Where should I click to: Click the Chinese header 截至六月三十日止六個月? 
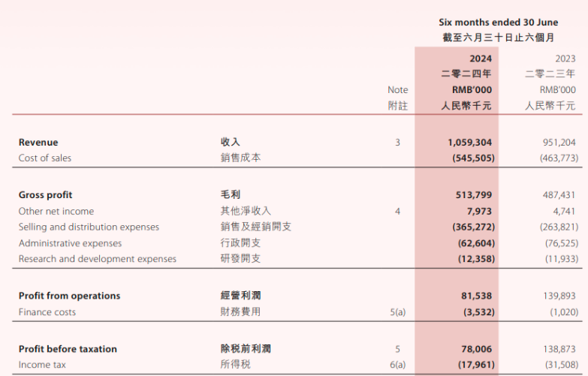click(x=499, y=38)
